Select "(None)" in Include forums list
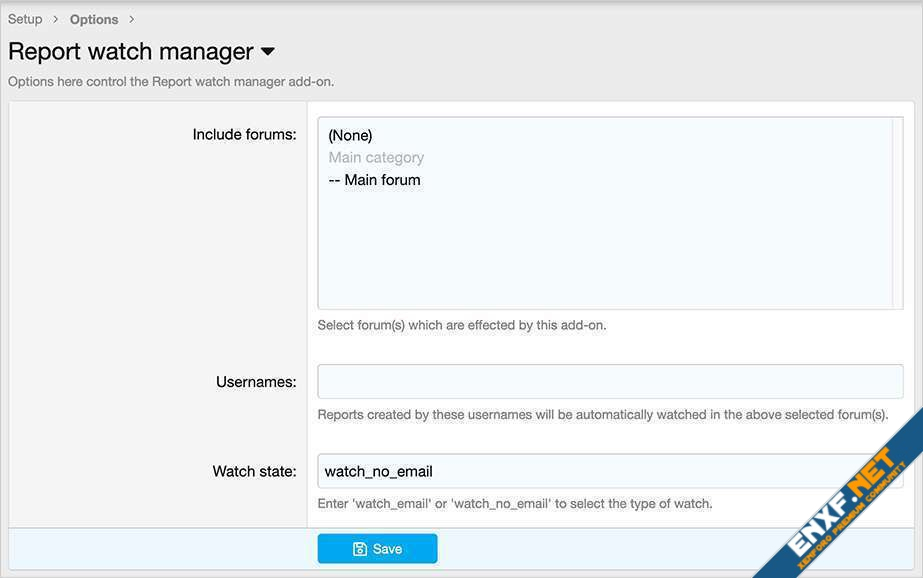Image resolution: width=923 pixels, height=578 pixels. (350, 135)
